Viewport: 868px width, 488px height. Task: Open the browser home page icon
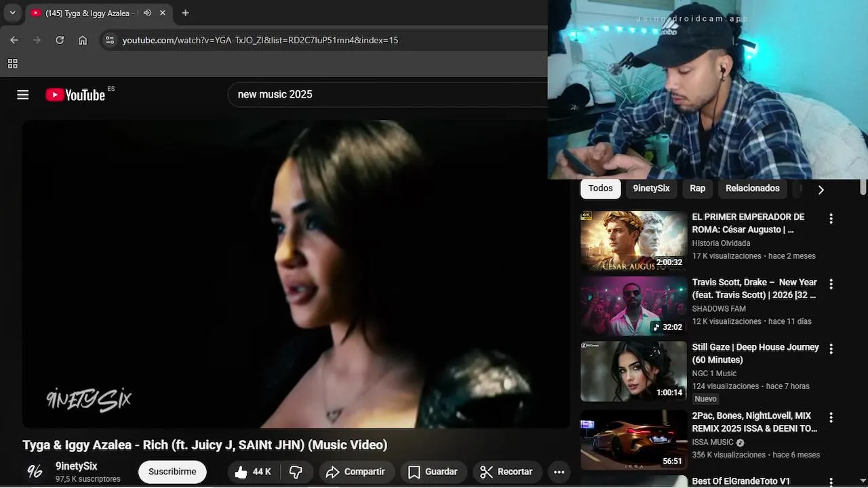click(83, 40)
